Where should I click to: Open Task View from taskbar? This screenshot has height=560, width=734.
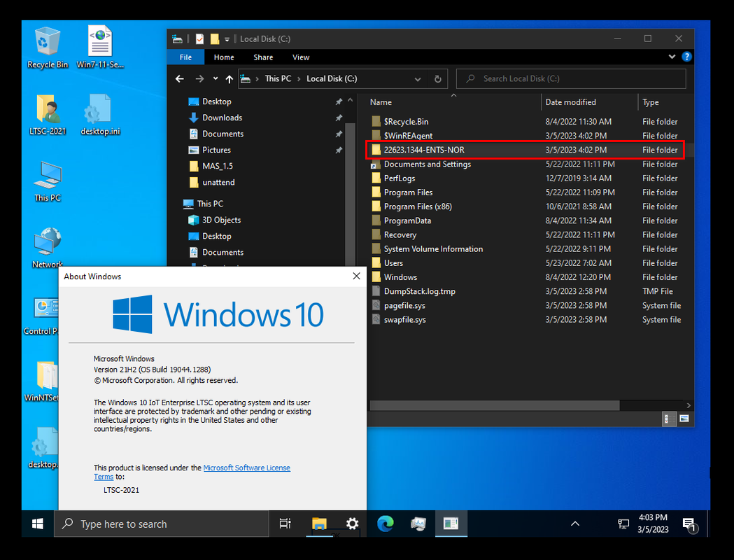(x=285, y=524)
